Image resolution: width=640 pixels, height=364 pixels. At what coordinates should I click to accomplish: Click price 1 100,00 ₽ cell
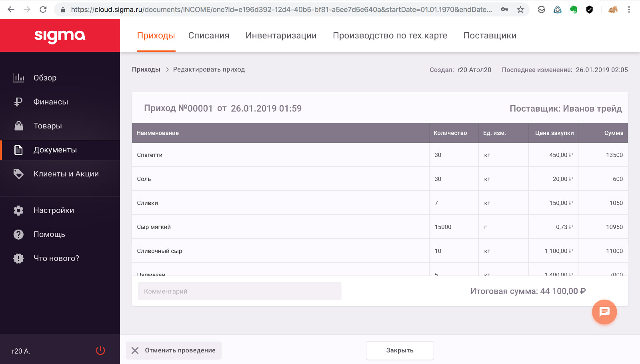(559, 251)
